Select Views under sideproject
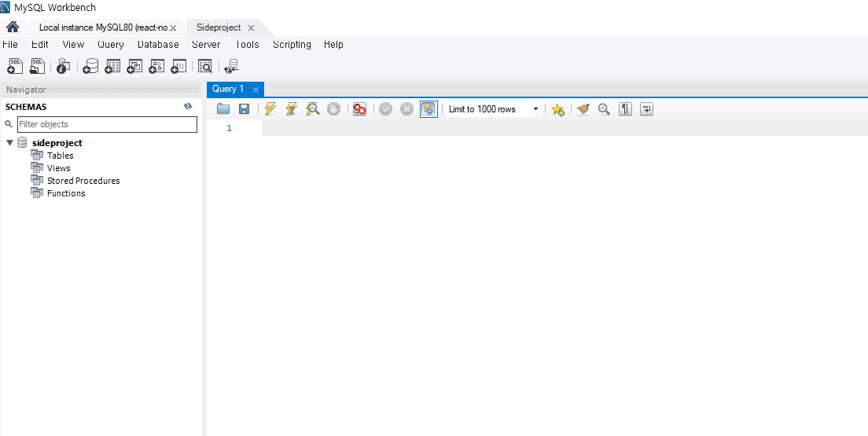This screenshot has width=868, height=436. click(59, 168)
